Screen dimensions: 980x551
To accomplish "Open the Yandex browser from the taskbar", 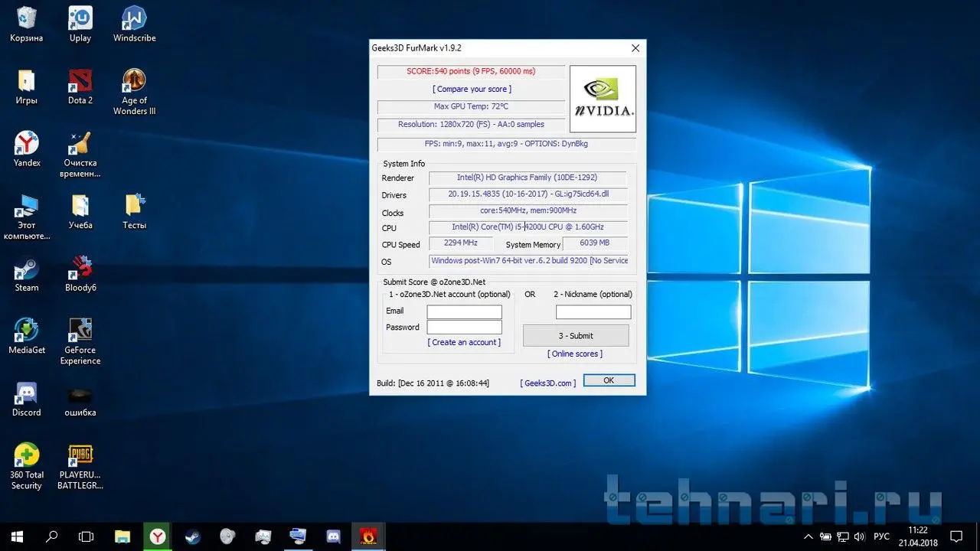I will pos(158,536).
